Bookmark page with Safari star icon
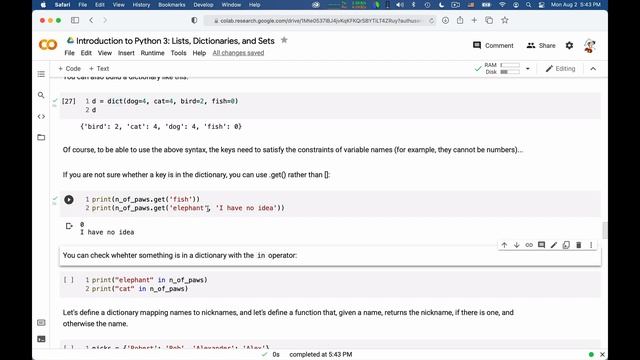Screen dimensions: 640x360 click(505, 20)
